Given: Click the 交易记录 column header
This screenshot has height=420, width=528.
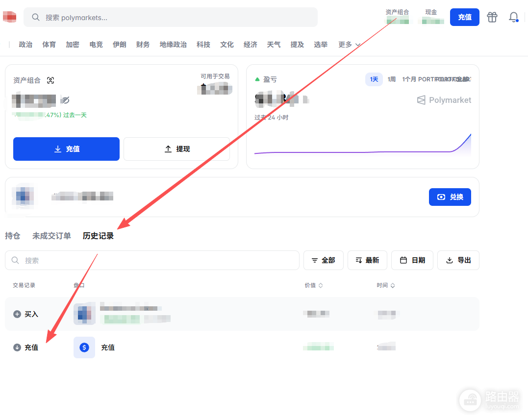Looking at the screenshot, I should 24,285.
